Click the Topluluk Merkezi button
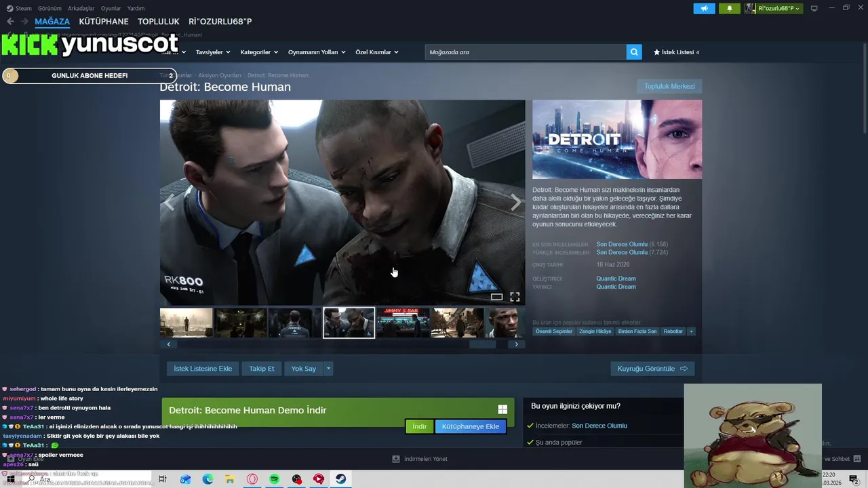 tap(669, 86)
